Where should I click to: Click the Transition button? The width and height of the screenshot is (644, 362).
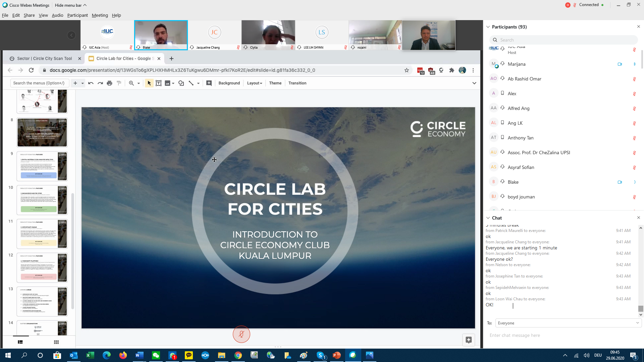(297, 83)
